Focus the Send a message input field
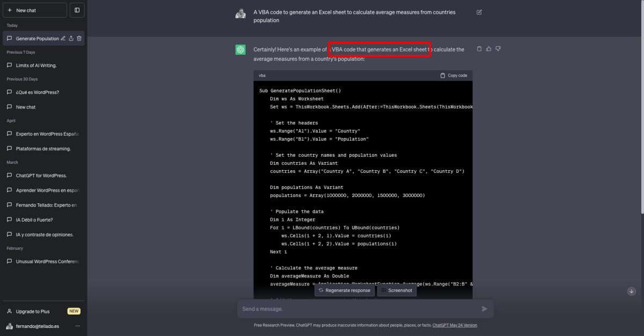Viewport: 644px width, 336px height. pos(360,309)
